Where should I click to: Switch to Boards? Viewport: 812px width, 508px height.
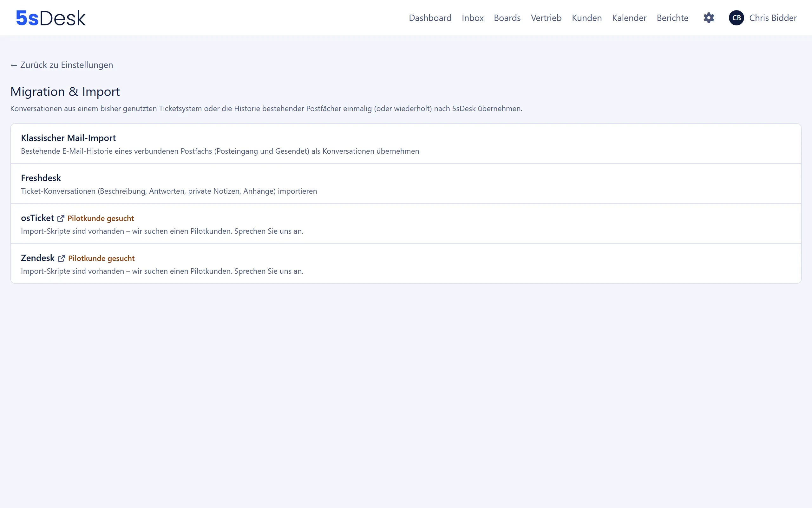pyautogui.click(x=507, y=18)
